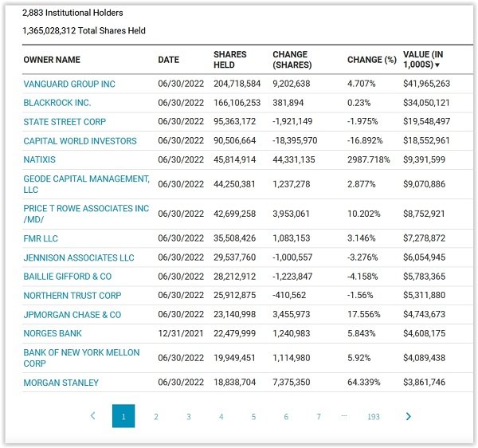This screenshot has width=478, height=448.
Task: Go to last page 193
Action: (x=374, y=417)
